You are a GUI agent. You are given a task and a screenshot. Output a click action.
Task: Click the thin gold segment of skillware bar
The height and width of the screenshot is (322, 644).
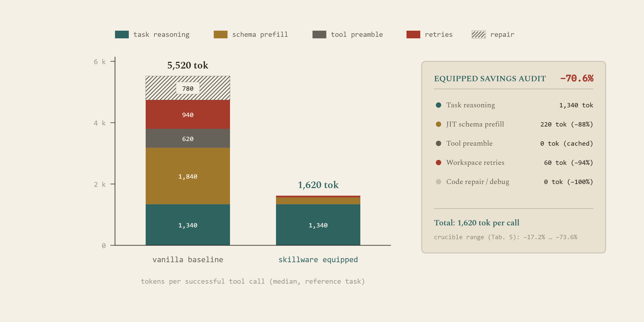tap(318, 201)
